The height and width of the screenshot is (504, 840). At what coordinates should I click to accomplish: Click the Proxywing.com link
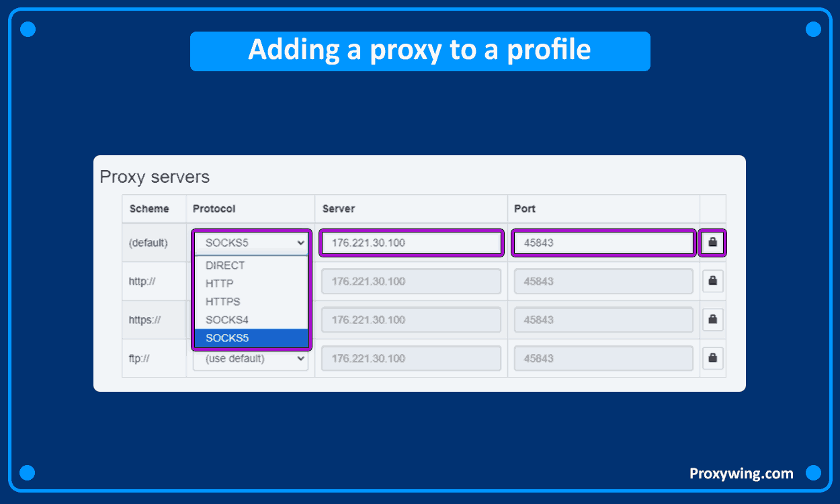point(741,473)
